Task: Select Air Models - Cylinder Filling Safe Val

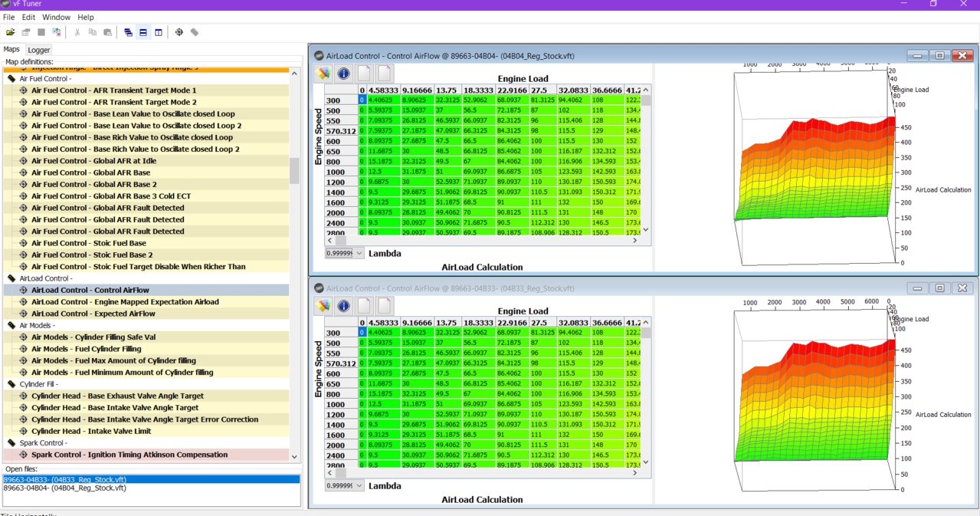Action: [x=146, y=337]
